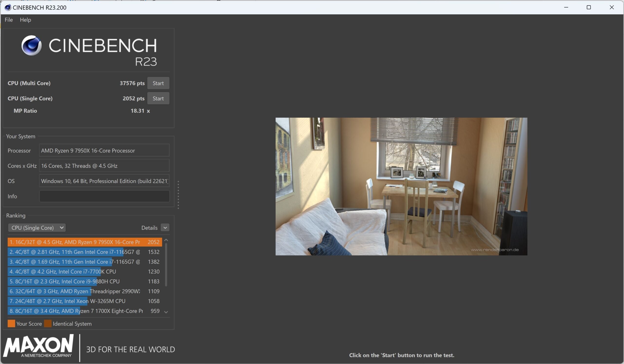The height and width of the screenshot is (364, 624).
Task: Select ranking row 6 Ryzen Threadripper 2990WX
Action: pos(85,291)
